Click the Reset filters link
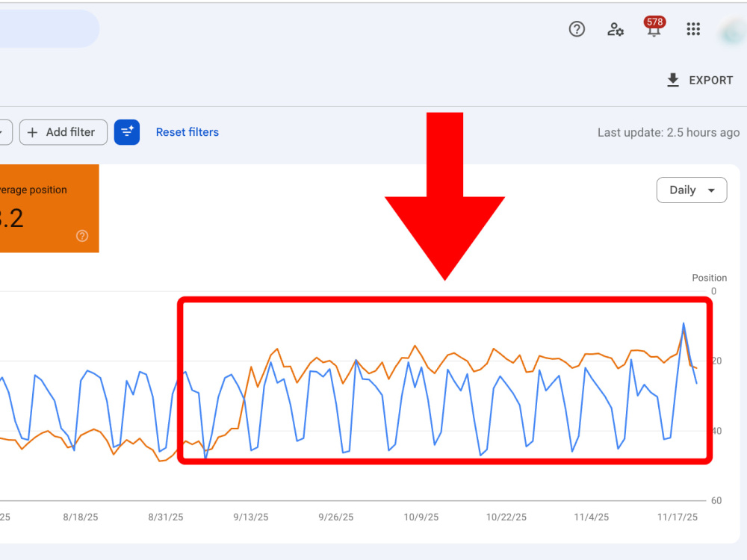This screenshot has width=747, height=560. coord(187,132)
